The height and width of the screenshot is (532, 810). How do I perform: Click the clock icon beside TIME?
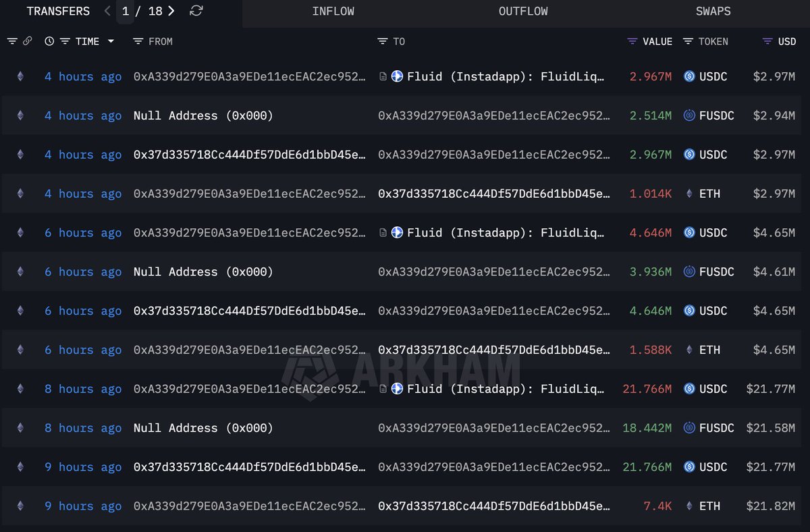[49, 41]
